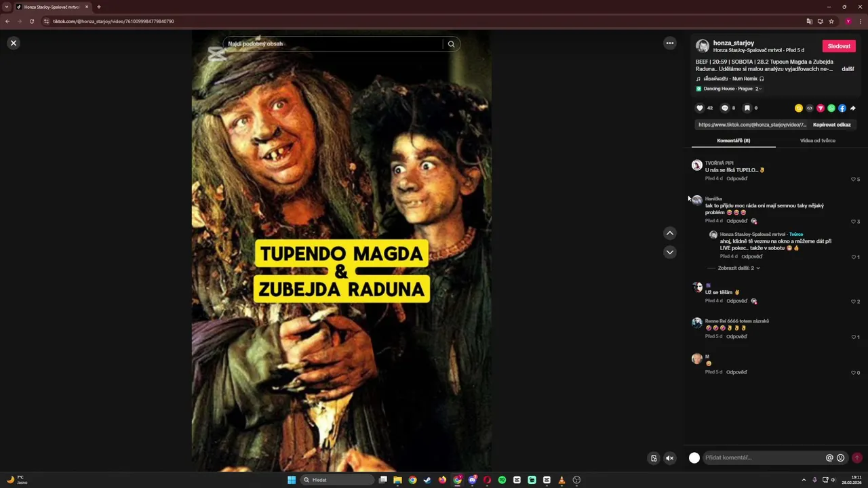Click Kopírovat odkaz to copy link
Image resolution: width=868 pixels, height=488 pixels.
click(x=832, y=125)
